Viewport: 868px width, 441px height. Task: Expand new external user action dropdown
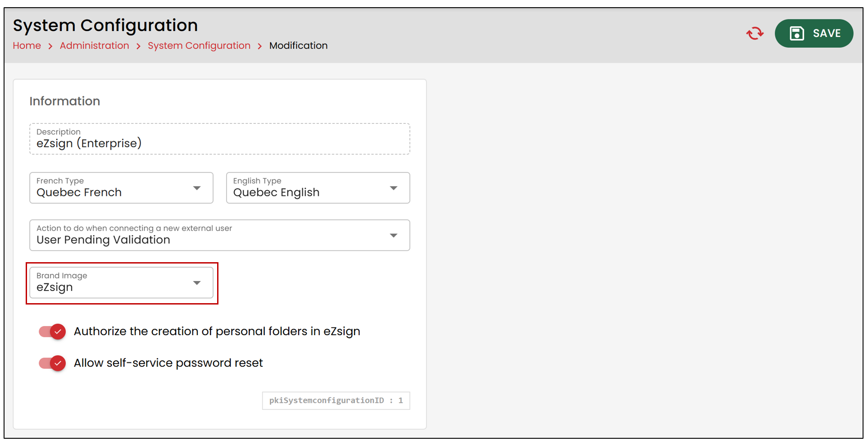220,235
